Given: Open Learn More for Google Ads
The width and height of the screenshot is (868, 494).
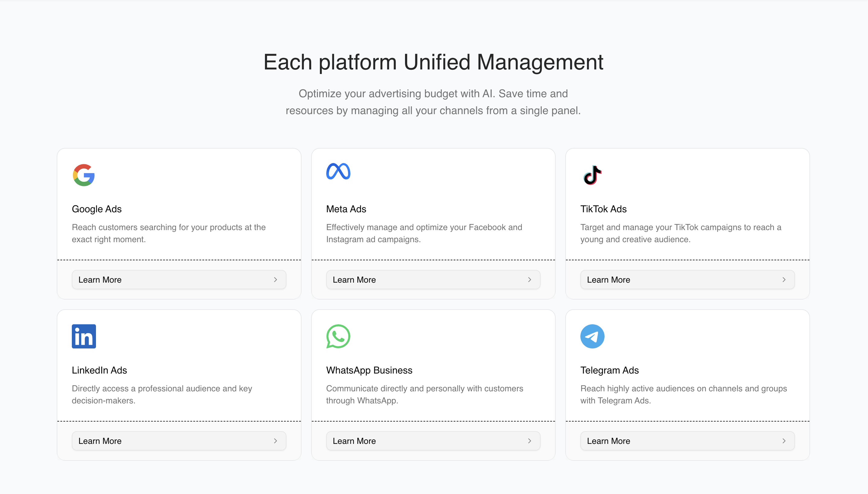Looking at the screenshot, I should [179, 280].
